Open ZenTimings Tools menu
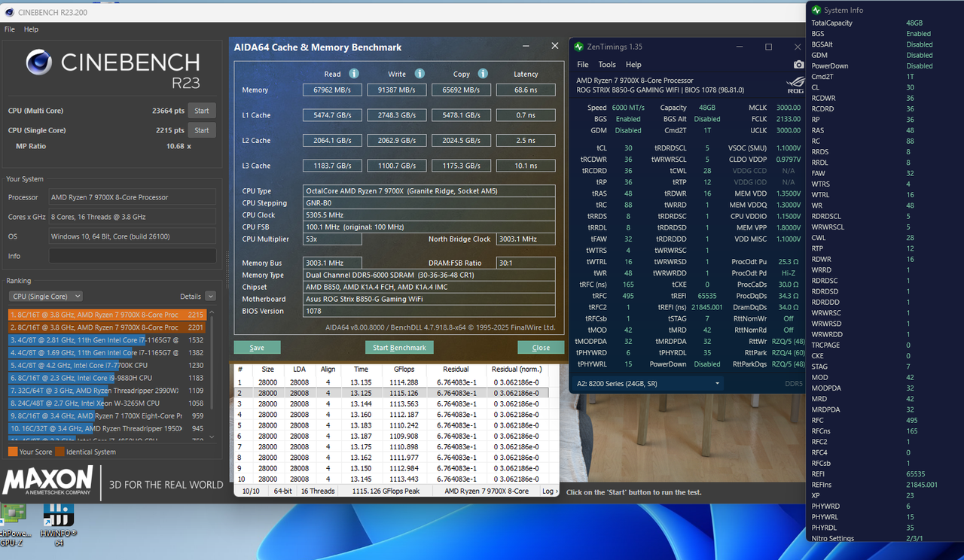964x560 pixels. point(607,65)
